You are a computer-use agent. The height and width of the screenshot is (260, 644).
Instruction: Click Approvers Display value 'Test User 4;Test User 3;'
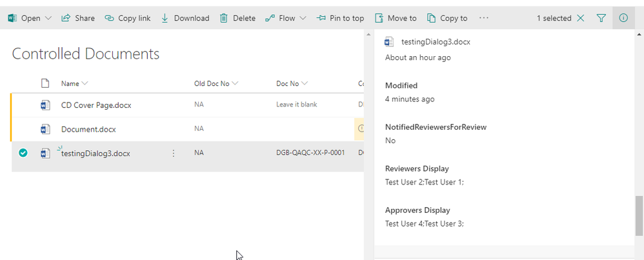pyautogui.click(x=424, y=223)
